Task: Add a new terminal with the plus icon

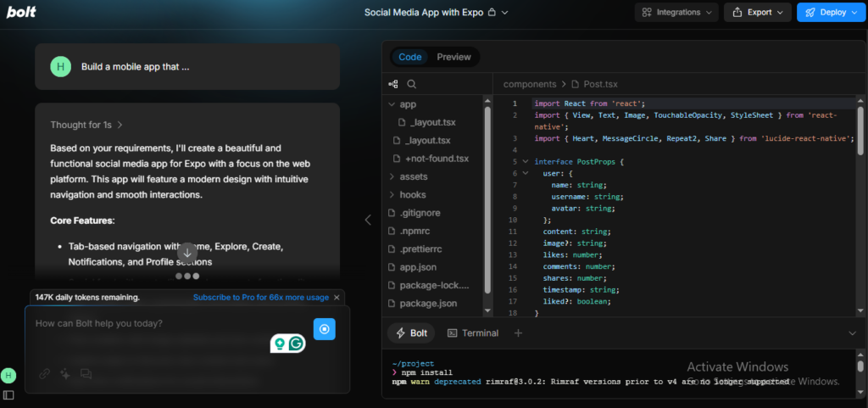Action: pos(518,333)
